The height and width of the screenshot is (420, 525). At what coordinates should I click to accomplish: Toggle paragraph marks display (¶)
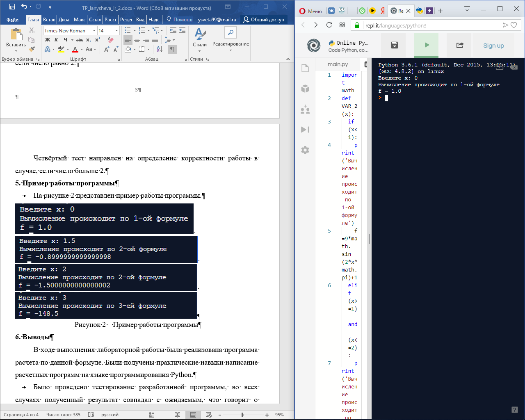[x=172, y=49]
